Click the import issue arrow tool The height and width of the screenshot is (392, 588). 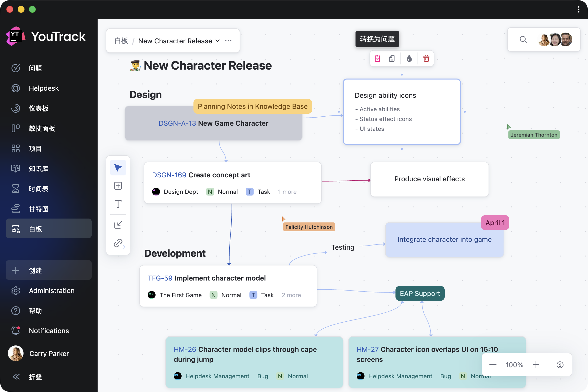[x=118, y=225]
